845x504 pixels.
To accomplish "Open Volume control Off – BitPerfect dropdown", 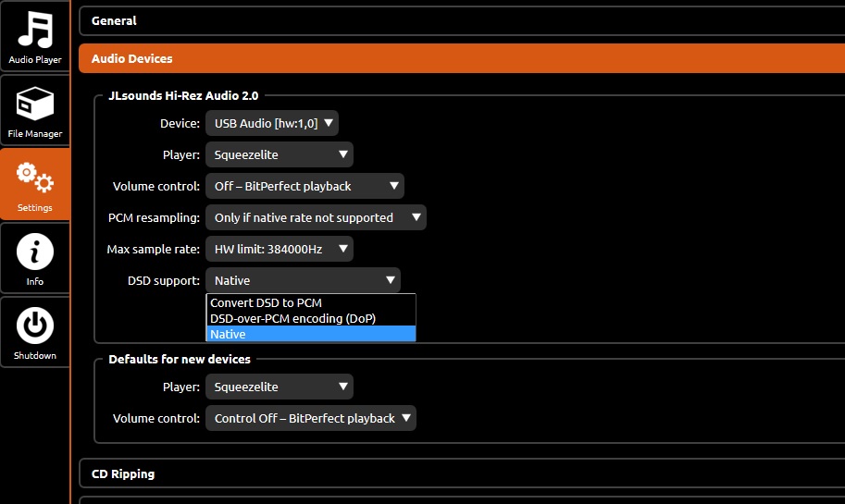I will click(x=304, y=186).
